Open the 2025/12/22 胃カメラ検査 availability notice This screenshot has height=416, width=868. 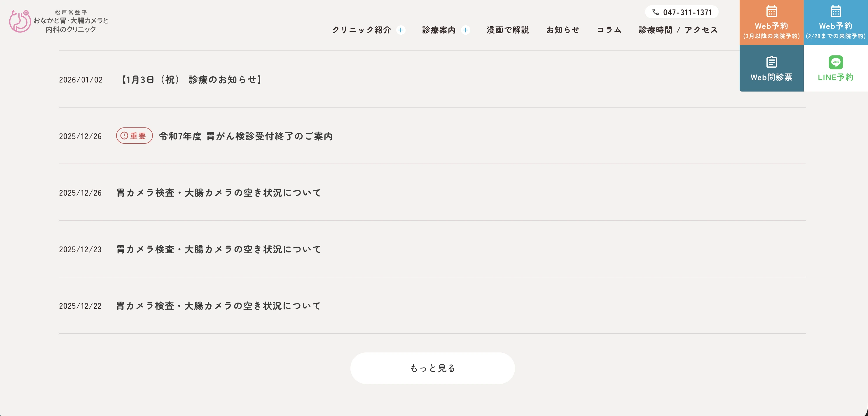219,306
